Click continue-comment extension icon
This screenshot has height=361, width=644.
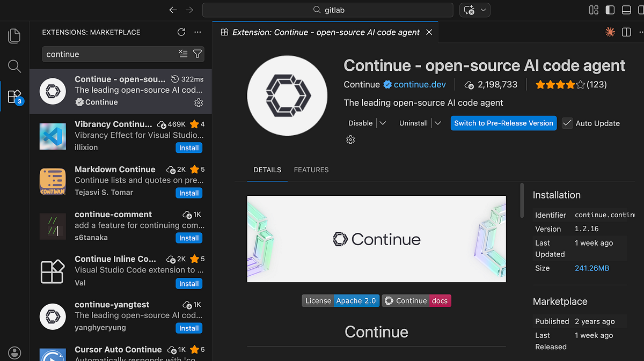(53, 226)
